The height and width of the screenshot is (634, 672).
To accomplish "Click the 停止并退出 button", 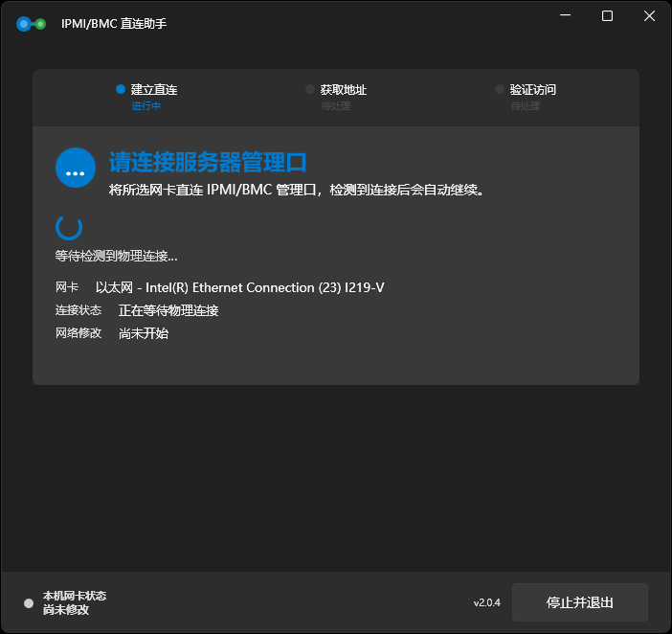I will 580,602.
